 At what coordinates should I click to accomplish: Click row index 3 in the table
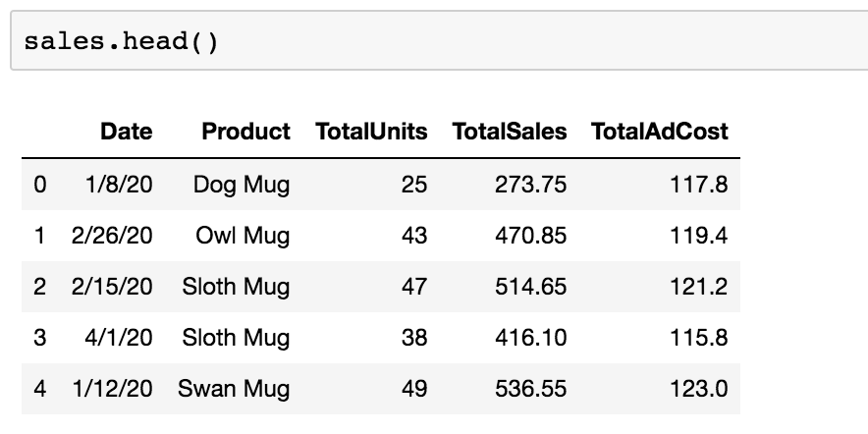(39, 337)
